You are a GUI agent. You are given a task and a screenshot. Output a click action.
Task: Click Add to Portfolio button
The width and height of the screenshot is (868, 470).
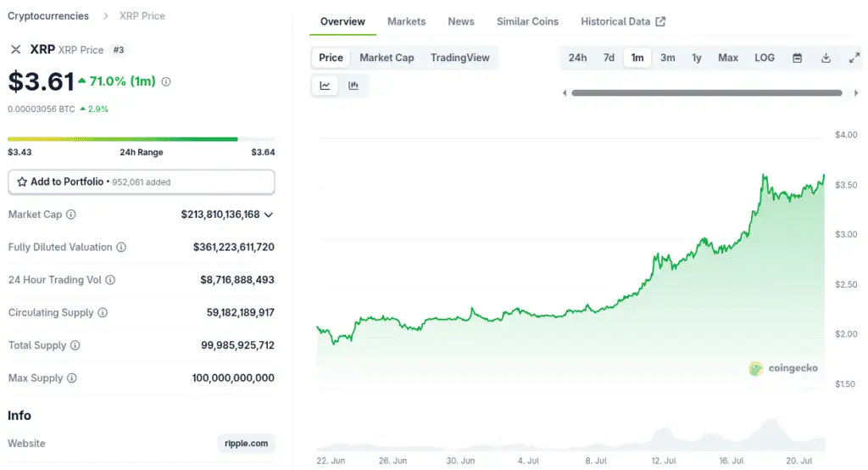click(142, 182)
